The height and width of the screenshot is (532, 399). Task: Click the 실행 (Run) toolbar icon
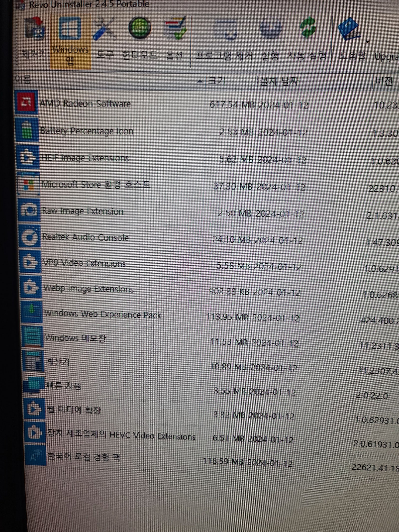[x=270, y=28]
